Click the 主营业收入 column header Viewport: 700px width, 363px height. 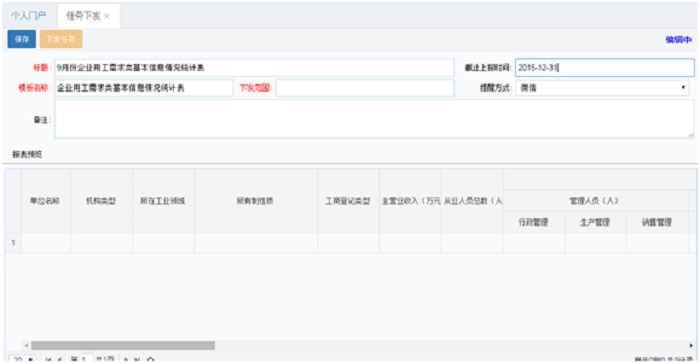coord(410,201)
